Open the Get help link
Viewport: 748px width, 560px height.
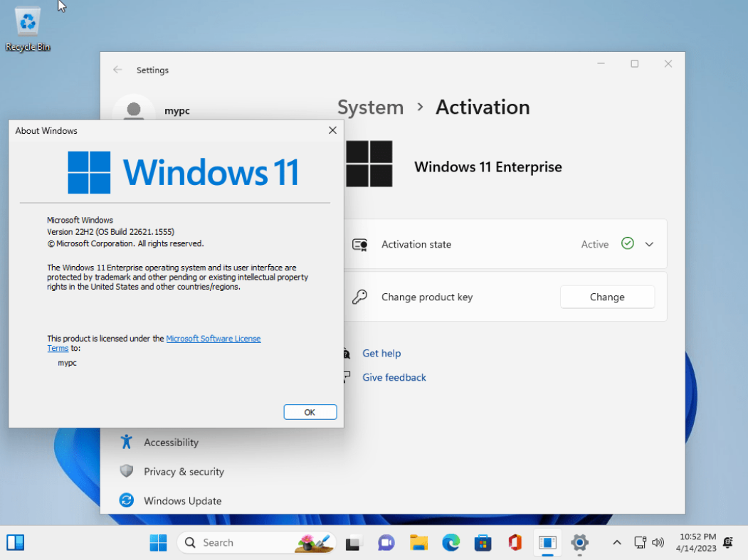point(381,354)
